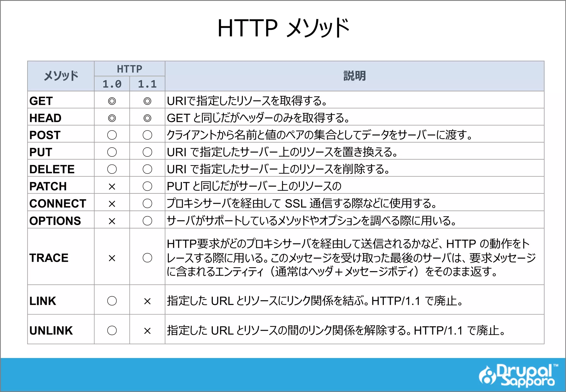This screenshot has width=566, height=392.
Task: Click the 説明 column header
Action: tap(355, 76)
